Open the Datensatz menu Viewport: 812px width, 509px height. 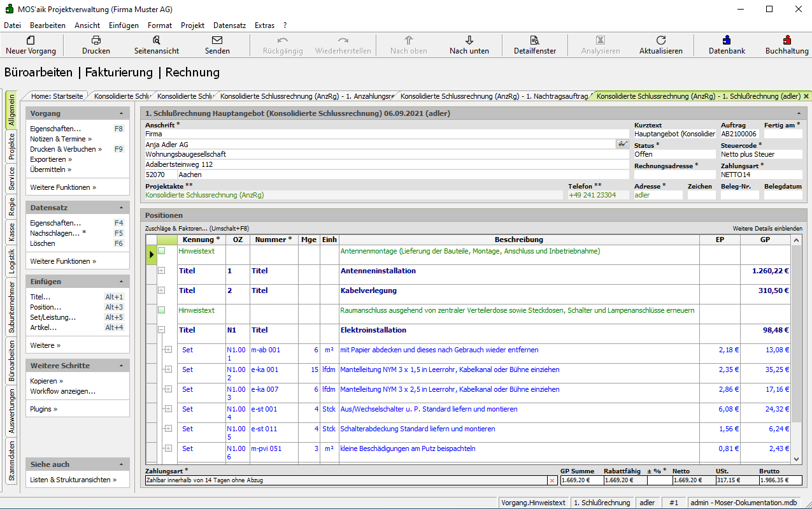(229, 25)
